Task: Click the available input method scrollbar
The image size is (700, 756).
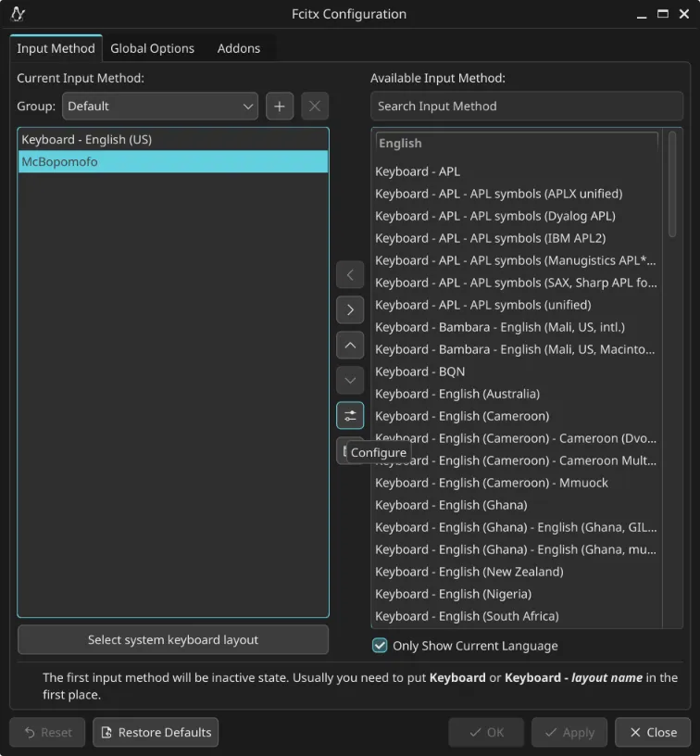Action: pos(672,184)
